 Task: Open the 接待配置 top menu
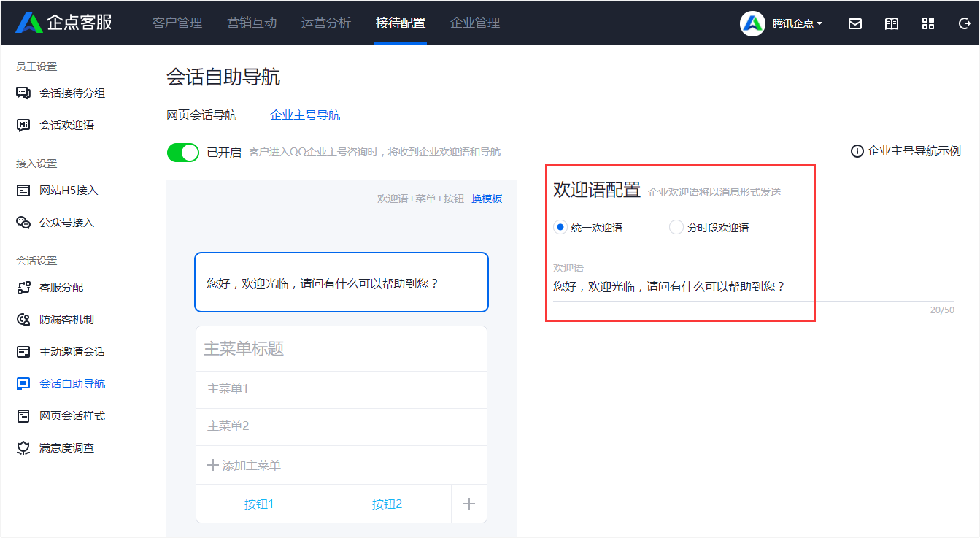pyautogui.click(x=401, y=23)
